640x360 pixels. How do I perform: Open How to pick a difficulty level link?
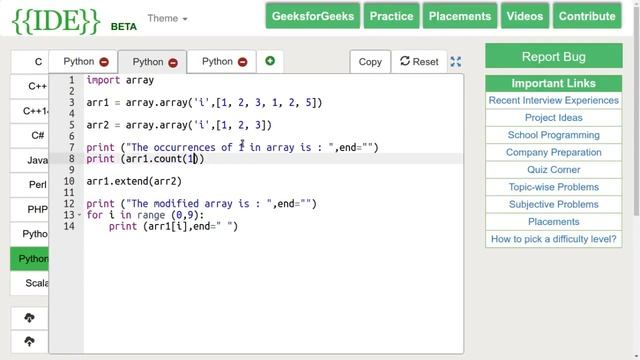[x=553, y=239]
